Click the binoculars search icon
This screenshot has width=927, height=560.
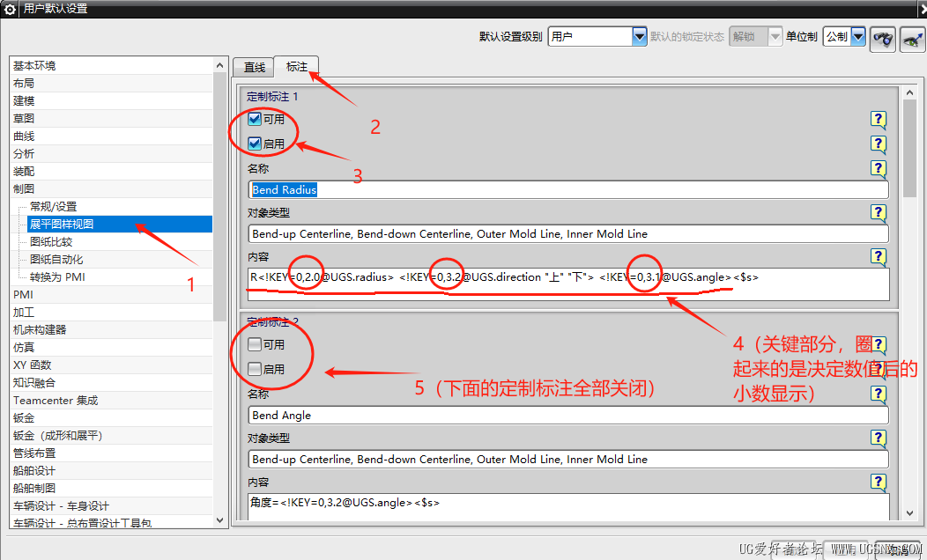point(883,39)
